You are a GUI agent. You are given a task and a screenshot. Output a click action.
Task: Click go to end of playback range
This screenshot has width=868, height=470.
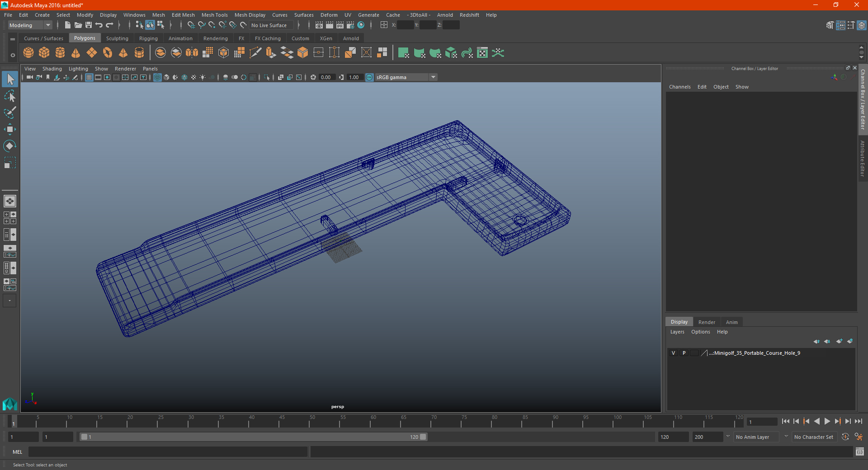point(858,421)
